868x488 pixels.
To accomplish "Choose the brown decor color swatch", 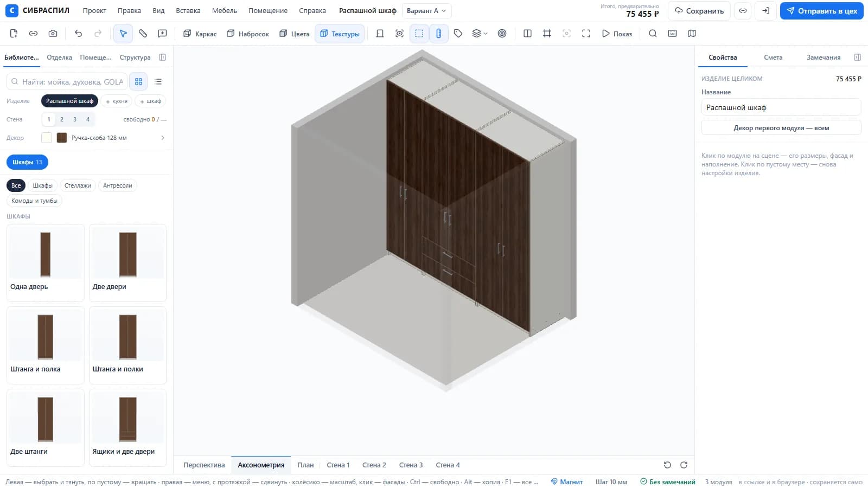I will pyautogui.click(x=62, y=138).
